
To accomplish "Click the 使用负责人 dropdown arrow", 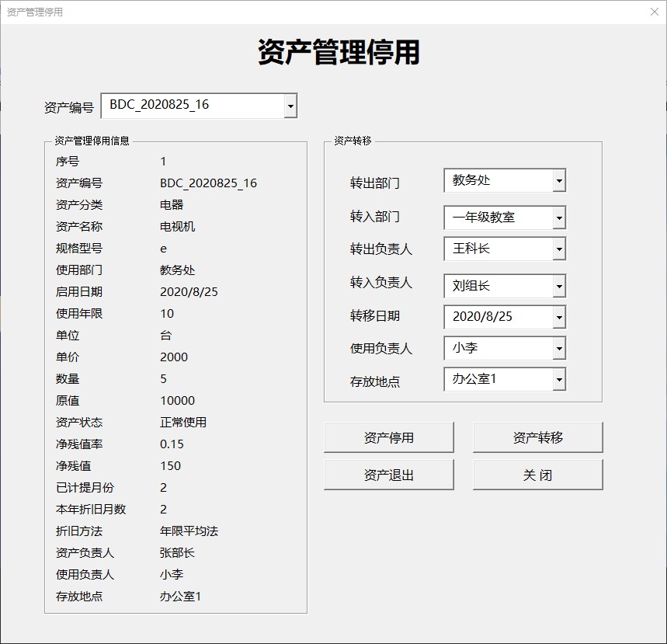I will (558, 348).
